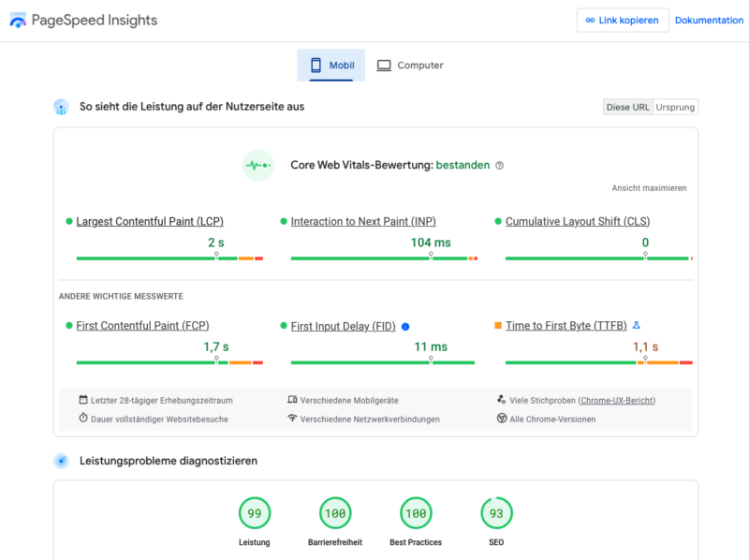Toggle the Diese URL view
Screen dimensions: 749x560
click(627, 107)
